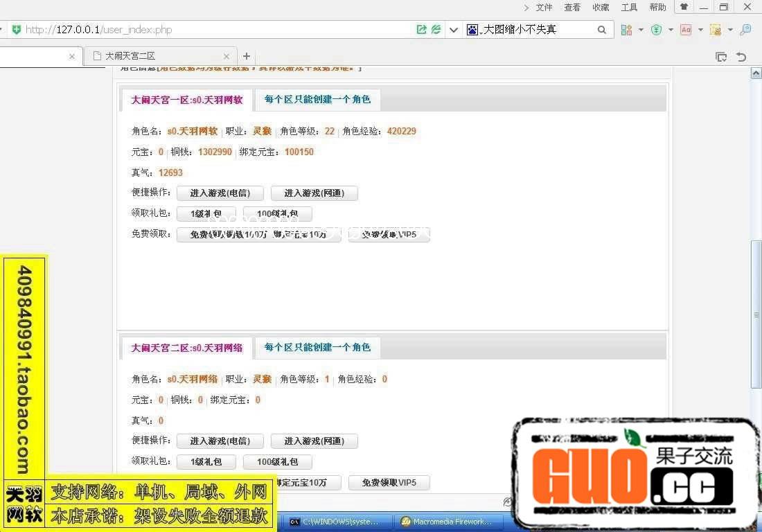Click the red Ad blocker toolbar icon

686,30
